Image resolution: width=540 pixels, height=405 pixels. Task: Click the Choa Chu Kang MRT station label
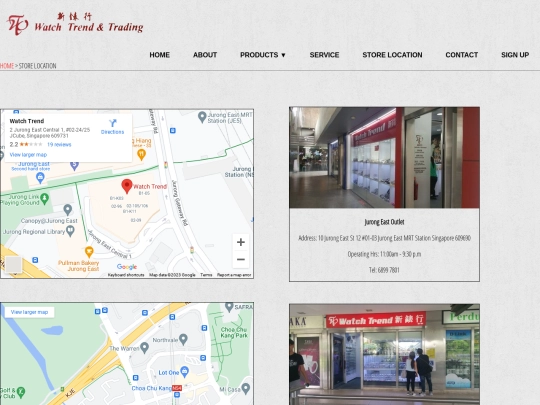point(156,388)
